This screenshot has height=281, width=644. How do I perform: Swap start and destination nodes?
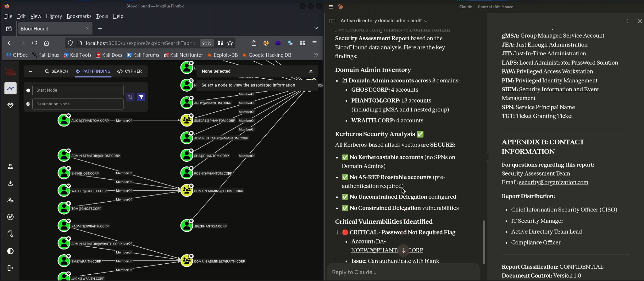tap(130, 97)
